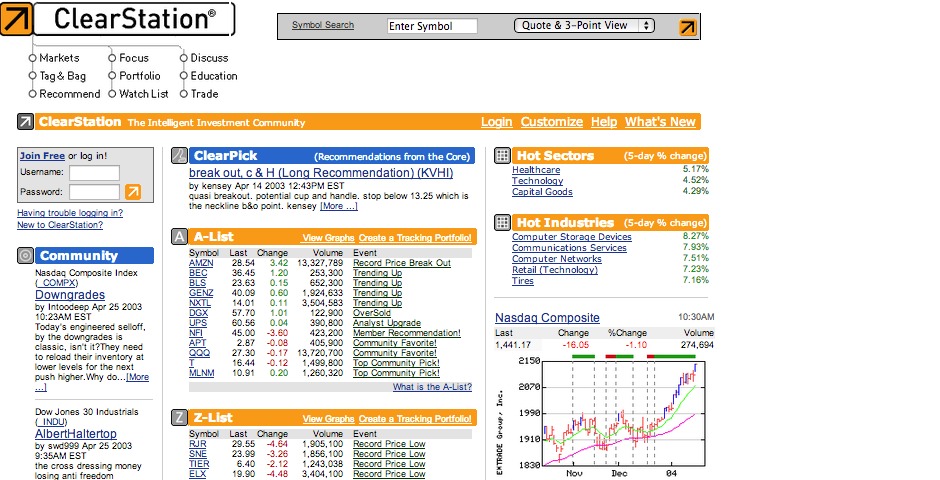
Task: Click the login orange arrow submit icon
Action: tap(133, 192)
